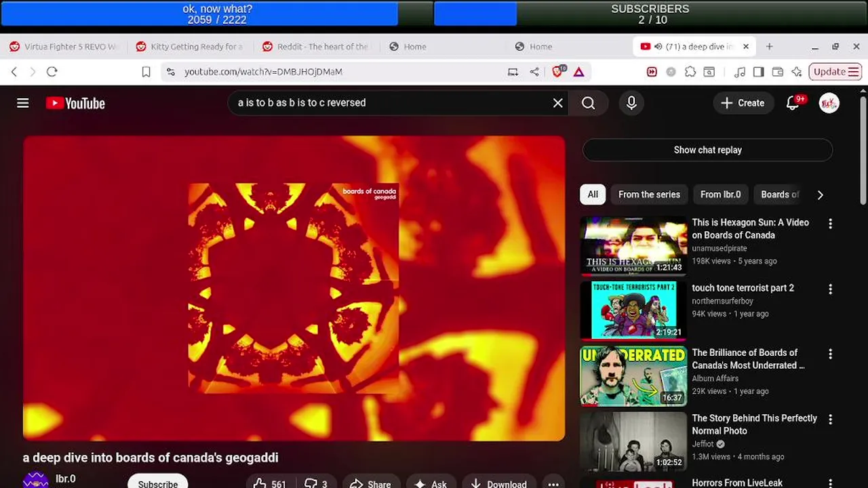Open touch tone terrorist part 2 thumbnail
Screen dimensions: 868x488
click(x=633, y=310)
